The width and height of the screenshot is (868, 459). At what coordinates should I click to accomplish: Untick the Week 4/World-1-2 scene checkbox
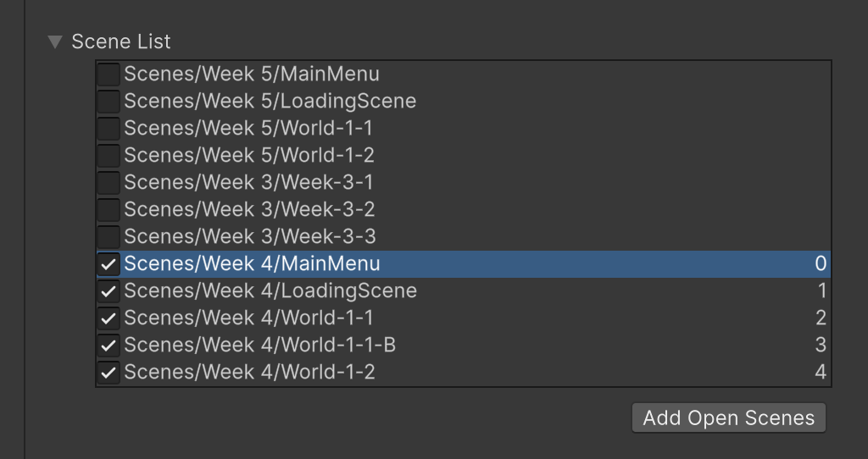(108, 373)
